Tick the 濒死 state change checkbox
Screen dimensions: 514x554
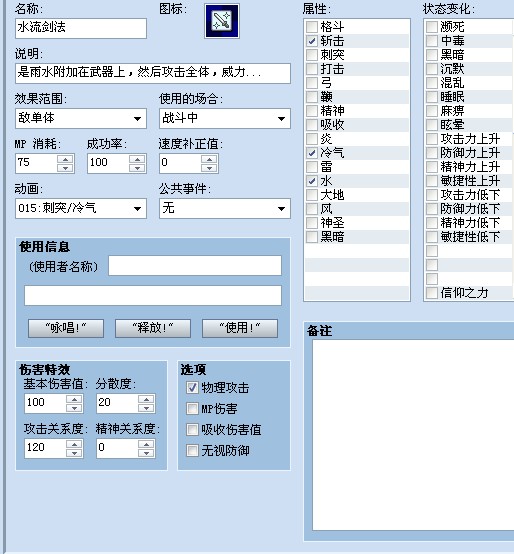[x=432, y=27]
